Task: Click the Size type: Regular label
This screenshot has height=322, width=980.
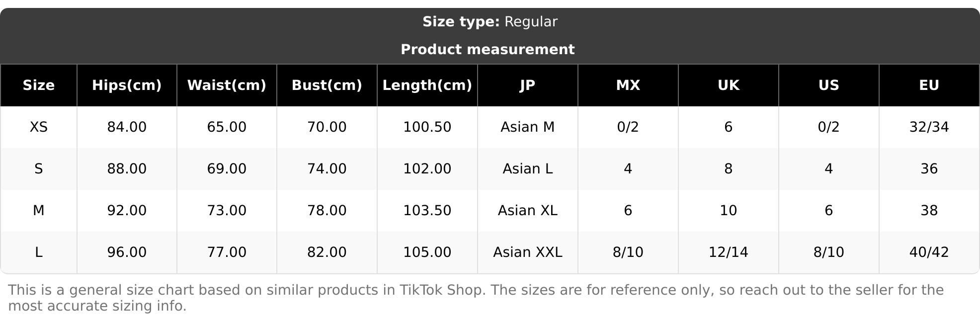Action: pos(490,22)
